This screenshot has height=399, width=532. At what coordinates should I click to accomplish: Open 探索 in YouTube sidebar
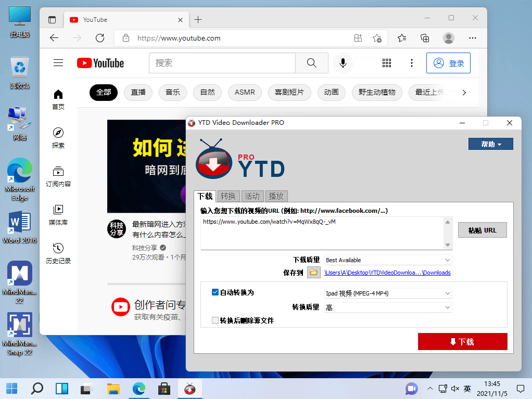(58, 138)
